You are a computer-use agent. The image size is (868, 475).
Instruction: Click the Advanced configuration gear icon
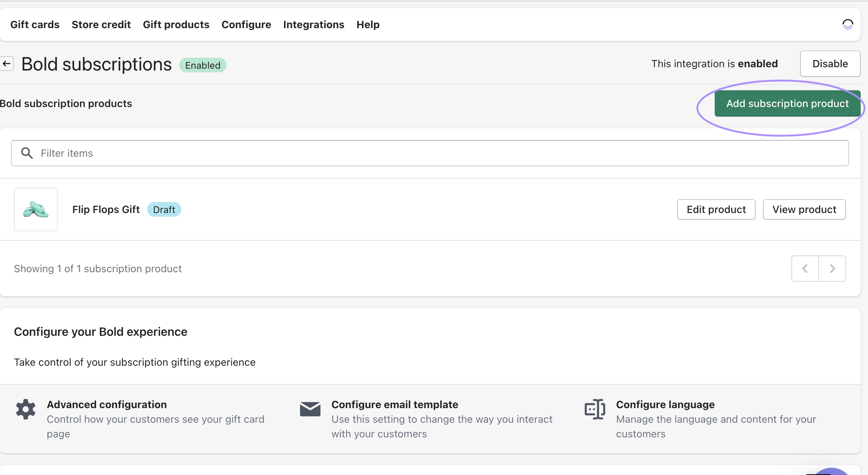pos(26,409)
